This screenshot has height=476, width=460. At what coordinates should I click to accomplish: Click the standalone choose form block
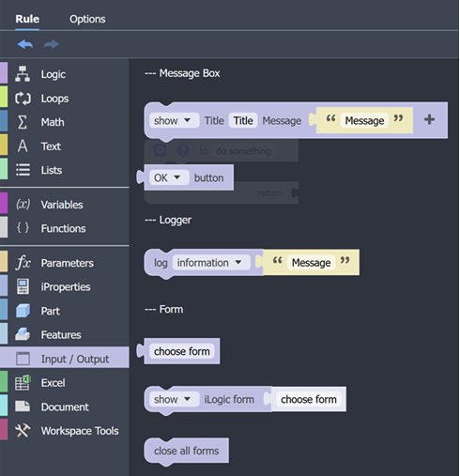pos(178,351)
